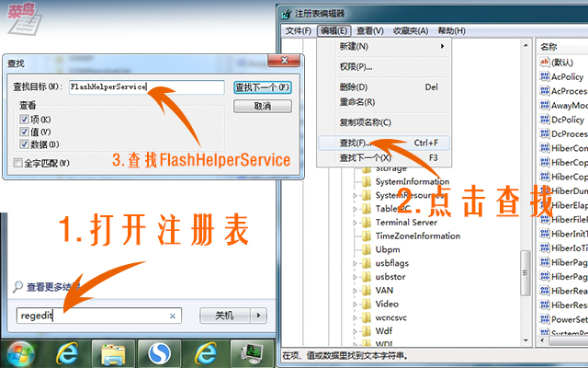Click the tree scrollbar up arrow
Image resolution: width=588 pixels, height=368 pixels.
(526, 45)
